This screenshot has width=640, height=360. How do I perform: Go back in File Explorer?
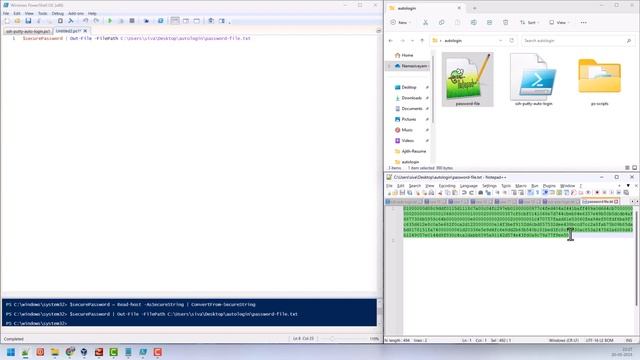pyautogui.click(x=391, y=41)
